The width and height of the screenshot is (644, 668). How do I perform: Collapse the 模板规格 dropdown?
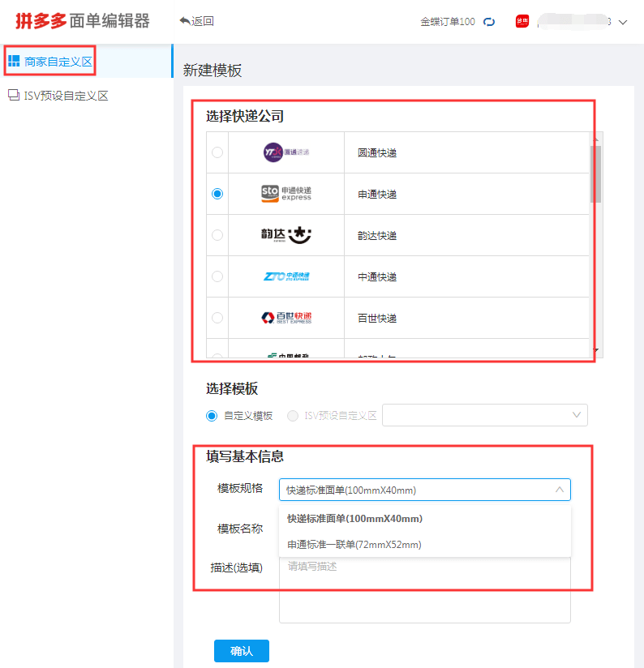[560, 490]
